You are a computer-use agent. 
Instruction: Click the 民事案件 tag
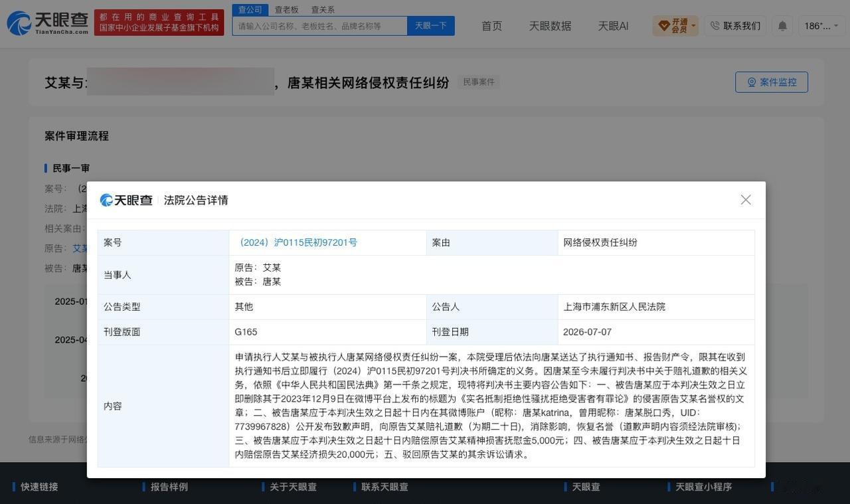click(479, 82)
